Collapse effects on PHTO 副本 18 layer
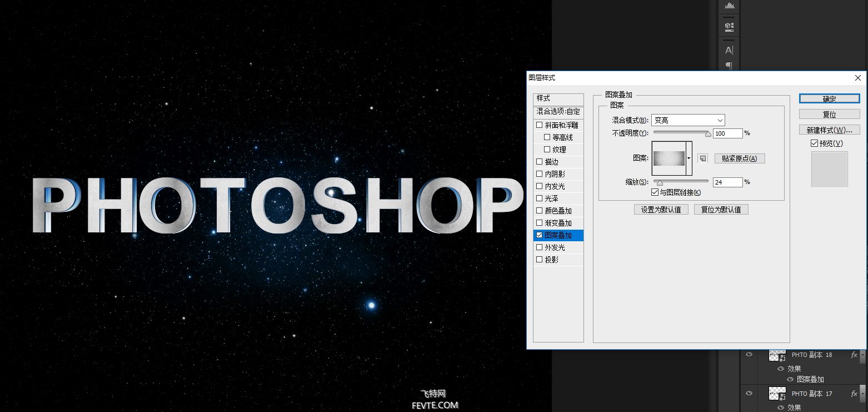 click(x=862, y=356)
